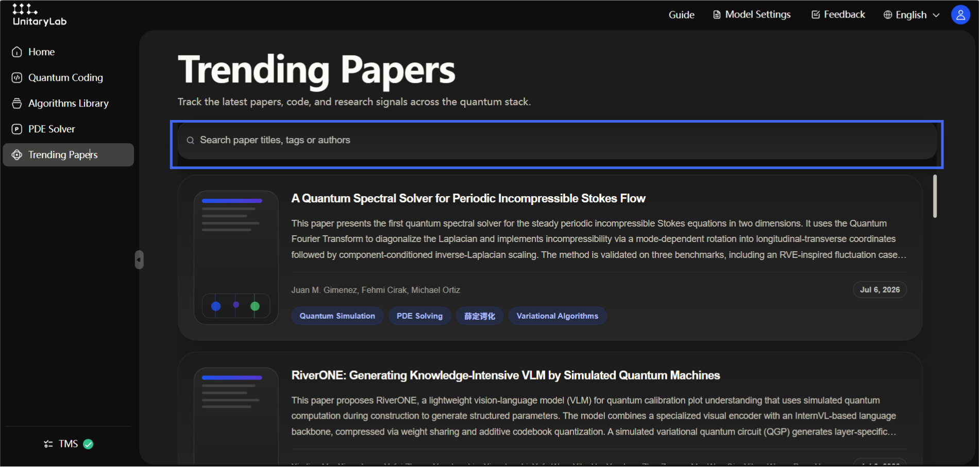This screenshot has height=467, width=980.
Task: Click the TMS label at the bottom
Action: click(x=68, y=444)
